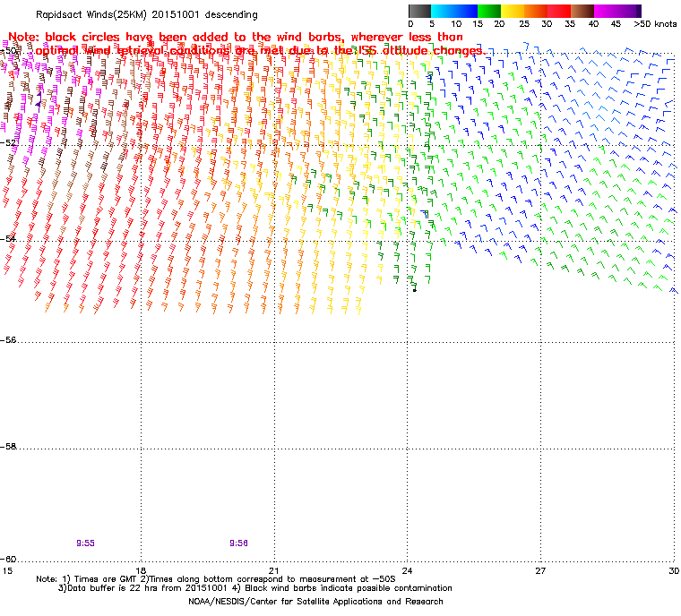Click the '18' longitude axis label

pyautogui.click(x=141, y=570)
